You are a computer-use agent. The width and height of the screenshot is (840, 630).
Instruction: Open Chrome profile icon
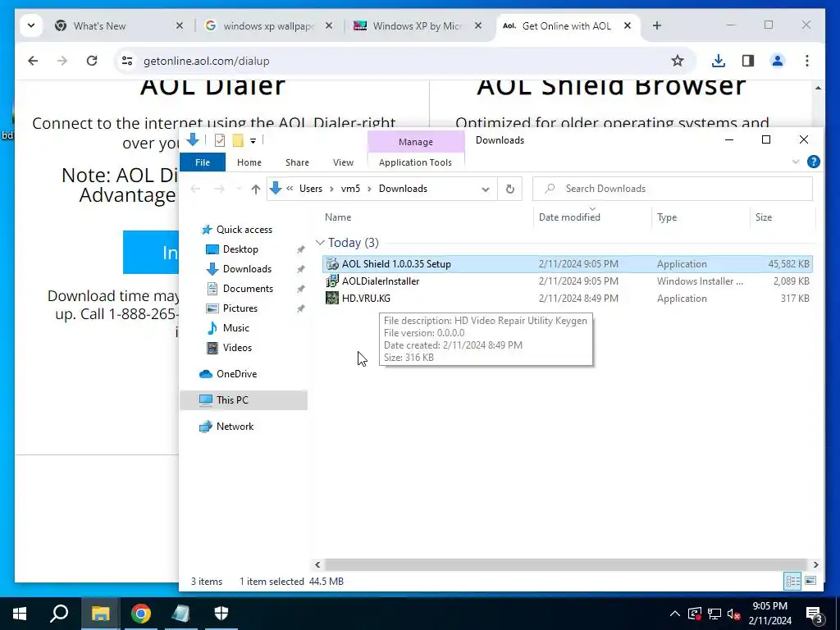[778, 61]
